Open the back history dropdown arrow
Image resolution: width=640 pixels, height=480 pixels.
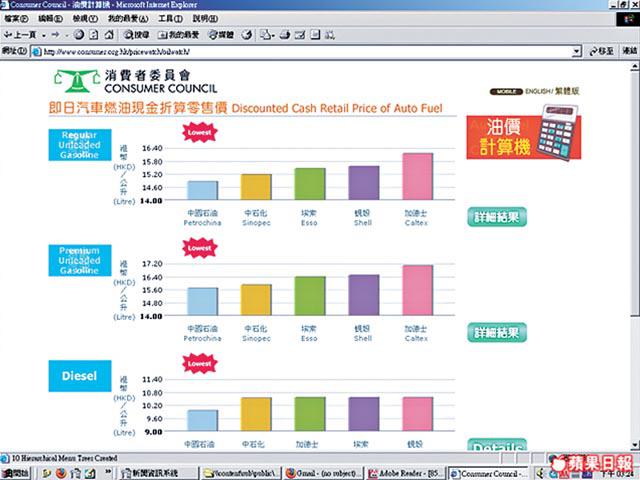coord(44,36)
